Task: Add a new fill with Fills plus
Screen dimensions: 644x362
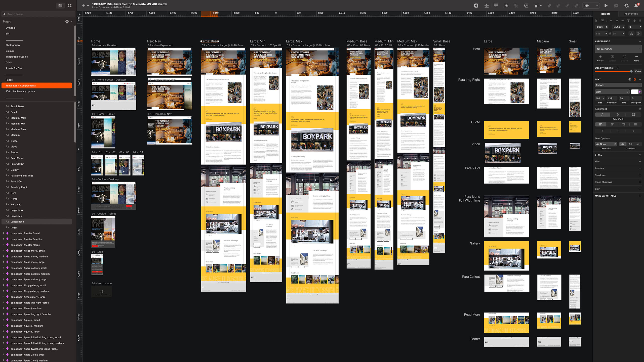Action: click(x=640, y=162)
